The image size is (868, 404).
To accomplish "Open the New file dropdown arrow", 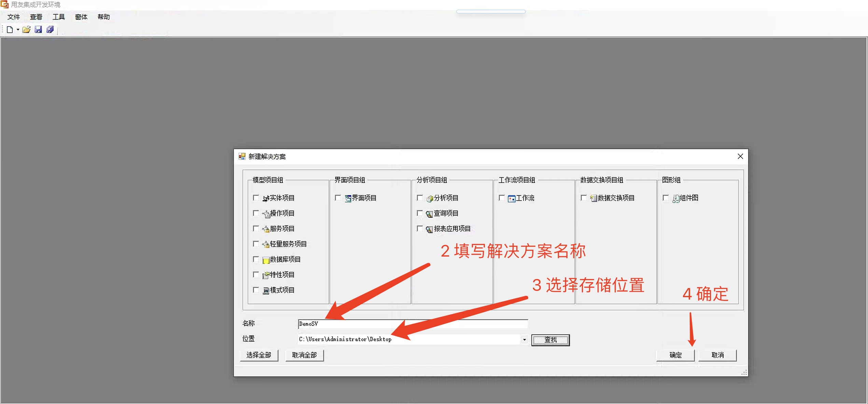I will (x=18, y=30).
